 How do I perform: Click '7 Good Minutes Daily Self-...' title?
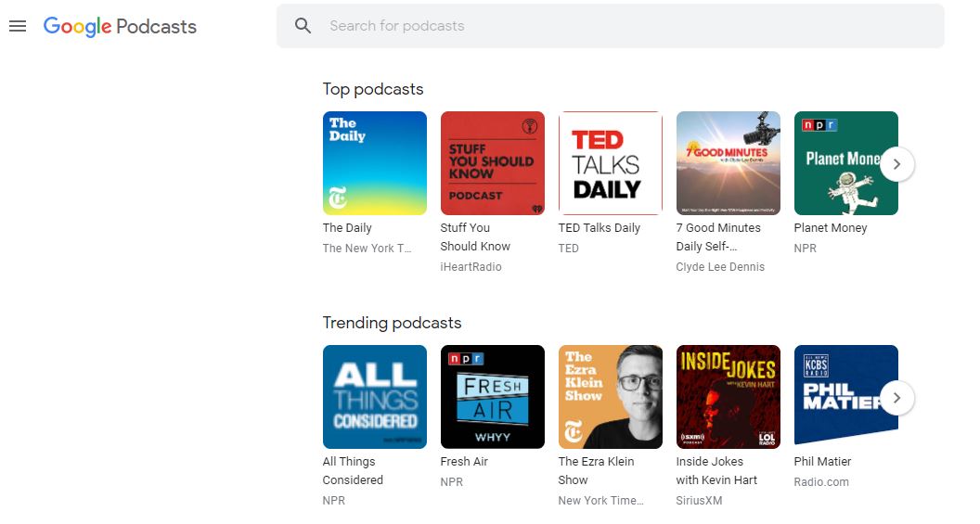point(718,237)
